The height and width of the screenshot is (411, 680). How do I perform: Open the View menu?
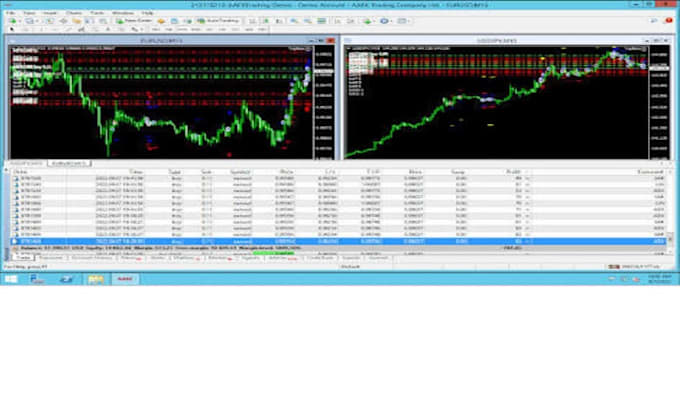point(29,13)
